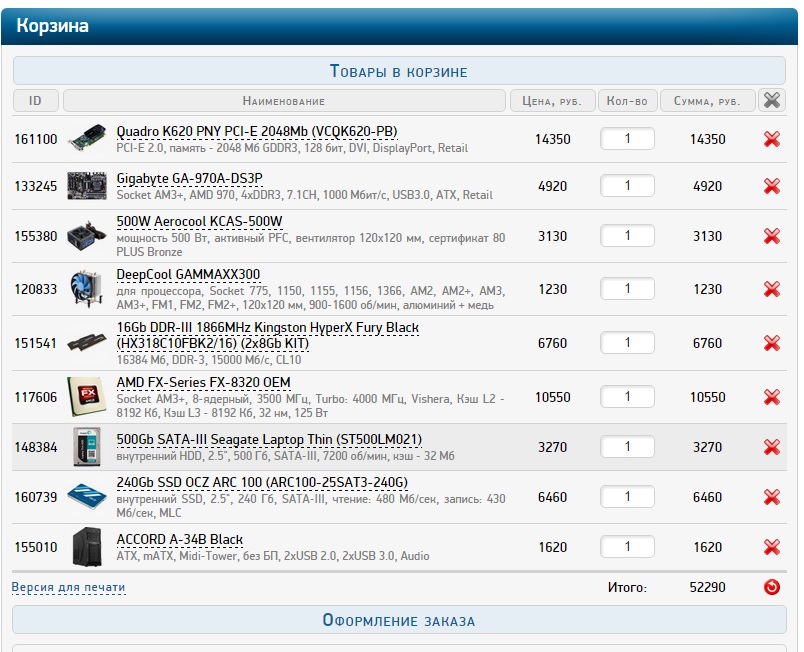Viewport: 804px width, 652px height.
Task: Edit quantity for Seagate 500Gb HDD
Action: 627,446
